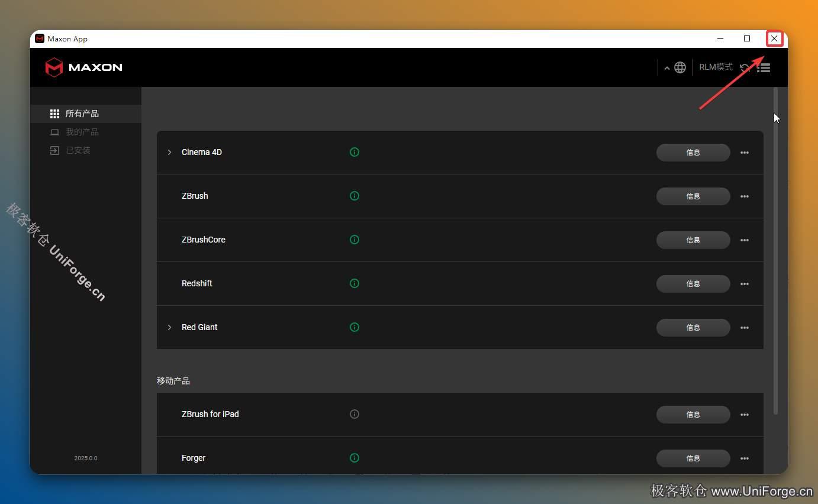Expand the Cinema 4D row

coord(169,152)
